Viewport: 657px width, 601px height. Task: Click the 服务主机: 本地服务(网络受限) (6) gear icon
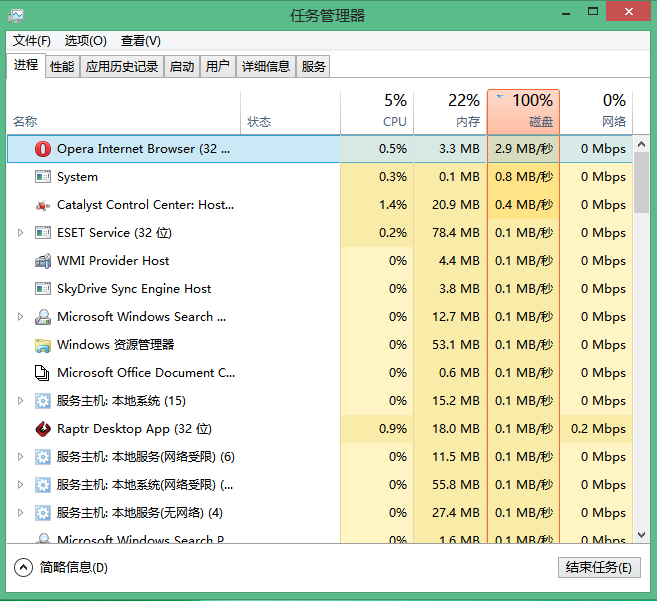43,457
